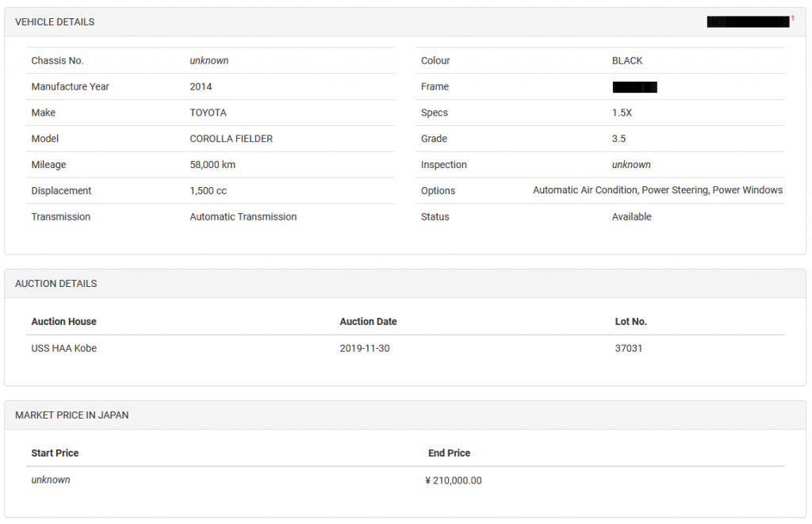
Task: Click the redacted Frame value
Action: point(634,87)
